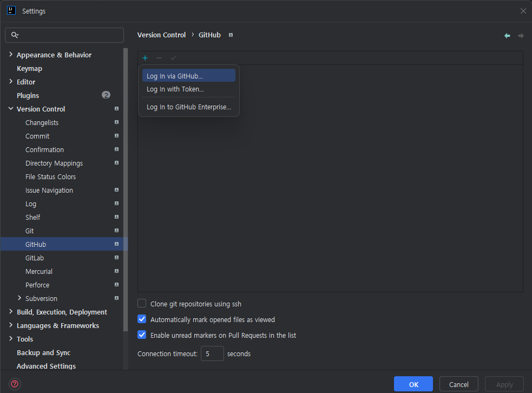532x393 pixels.
Task: Select Issue Navigation in settings tree
Action: pos(49,191)
